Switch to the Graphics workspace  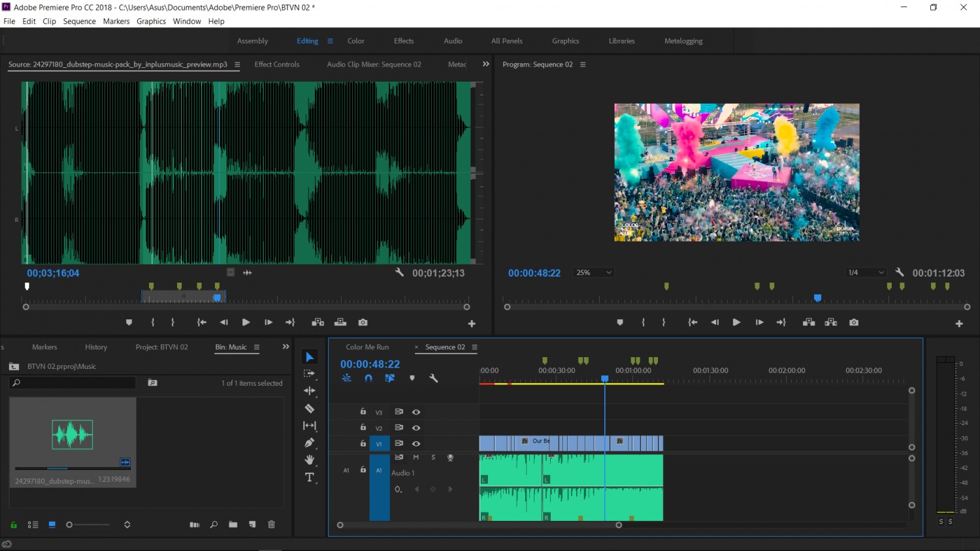click(x=566, y=41)
